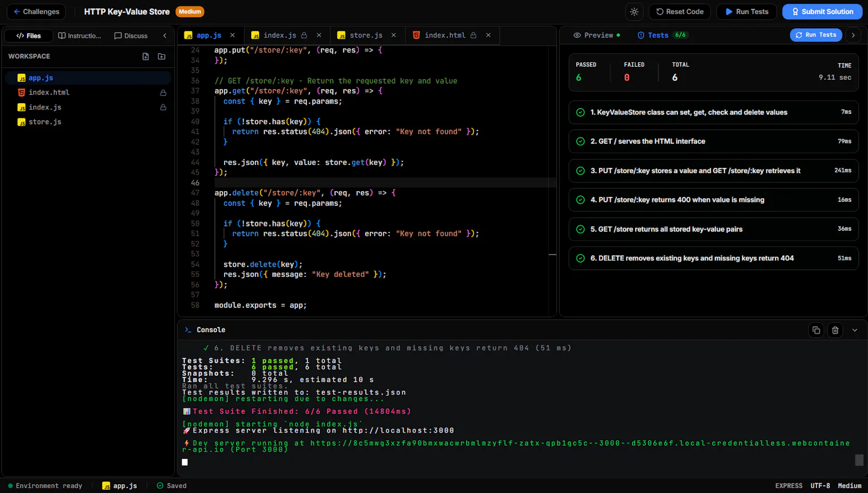Open index.html in workspace tree

pos(88,93)
